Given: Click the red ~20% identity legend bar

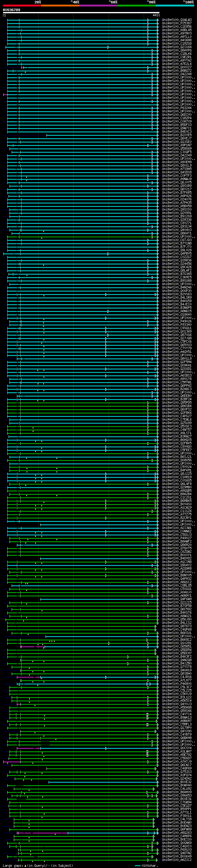Looking at the screenshot, I should pos(22,6).
